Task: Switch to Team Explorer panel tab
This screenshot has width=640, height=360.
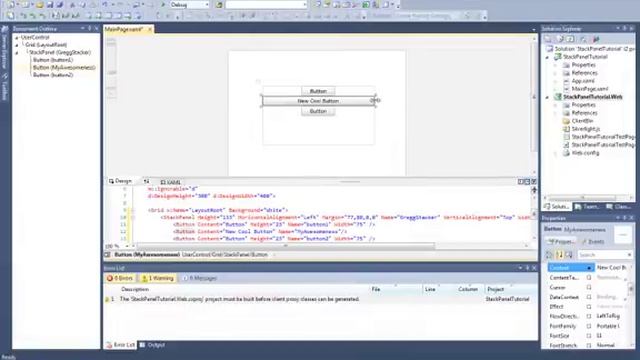Action: (587, 207)
